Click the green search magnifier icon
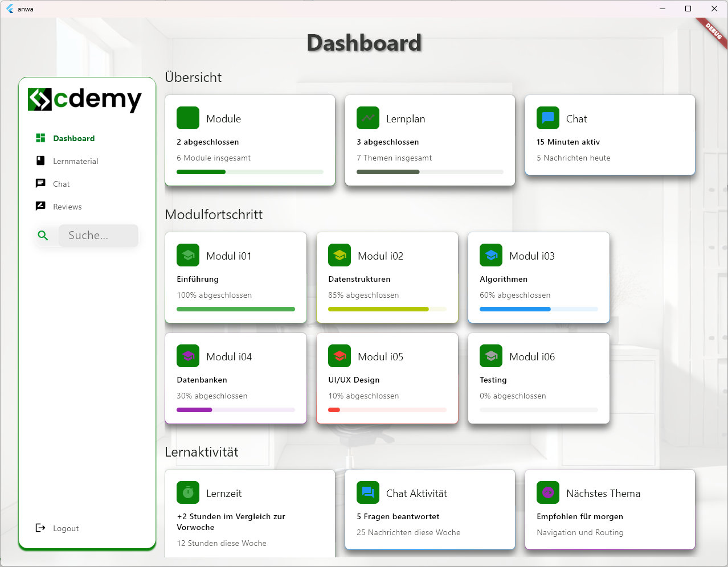 pos(43,235)
